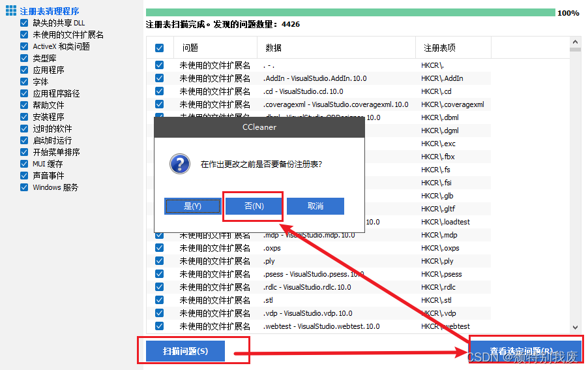
Task: Uncheck the HKCR\.stl row checkbox
Action: click(159, 300)
